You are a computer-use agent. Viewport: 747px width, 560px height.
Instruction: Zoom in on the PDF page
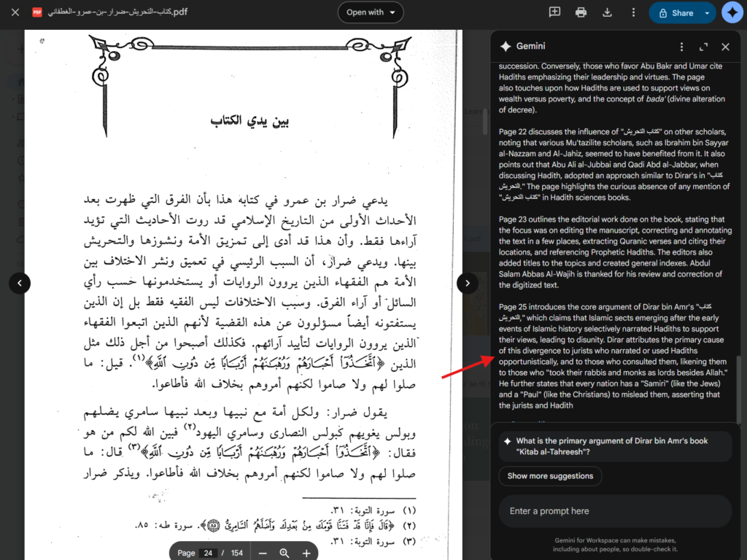(306, 553)
